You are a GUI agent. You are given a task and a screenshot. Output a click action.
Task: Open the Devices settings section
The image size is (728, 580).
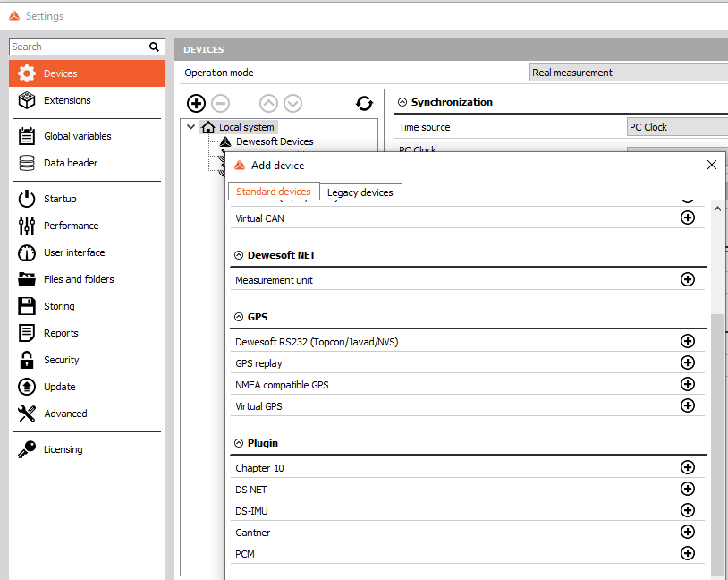click(87, 73)
